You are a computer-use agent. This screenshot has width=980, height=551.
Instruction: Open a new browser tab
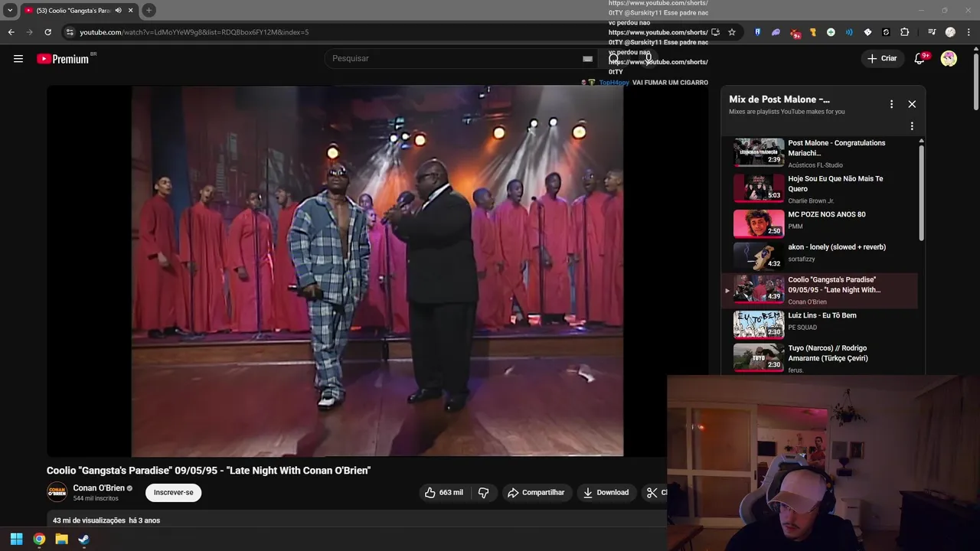tap(149, 10)
